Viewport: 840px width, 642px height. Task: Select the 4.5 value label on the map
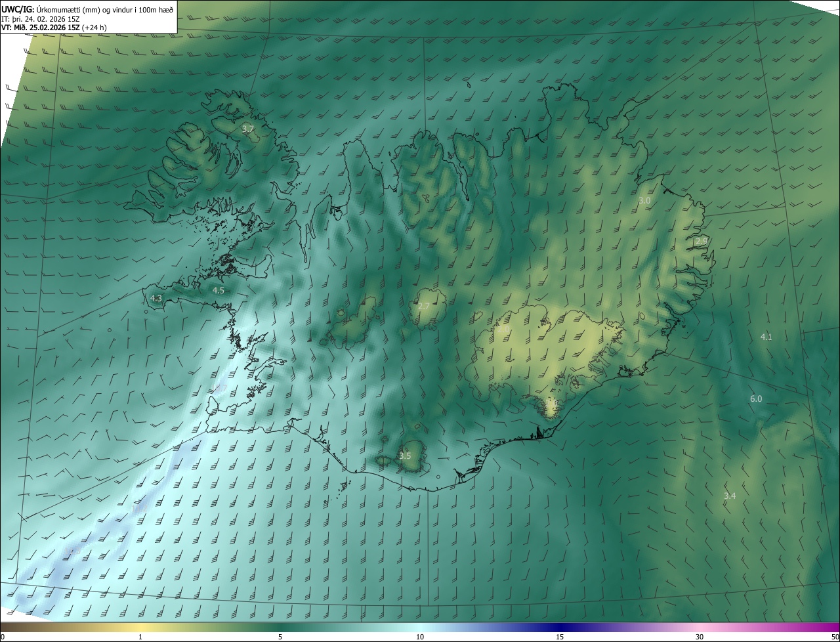coord(219,290)
